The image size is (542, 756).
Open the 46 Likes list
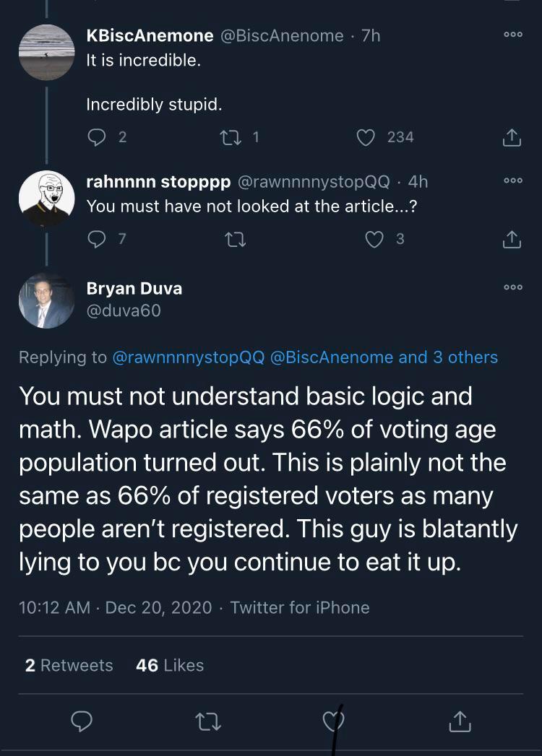168,665
